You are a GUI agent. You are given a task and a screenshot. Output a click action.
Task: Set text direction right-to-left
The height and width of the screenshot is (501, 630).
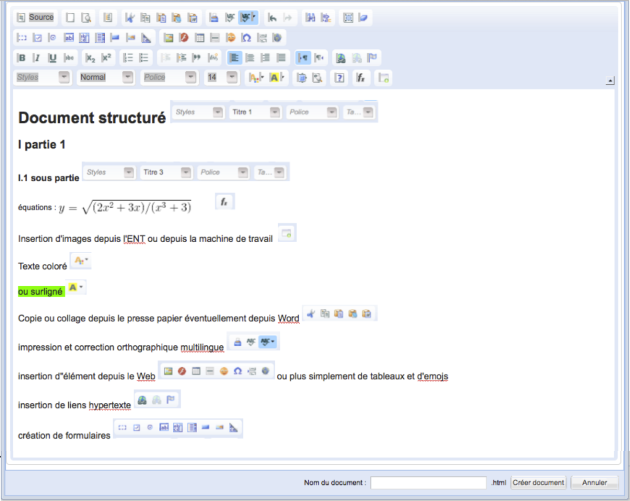[319, 58]
